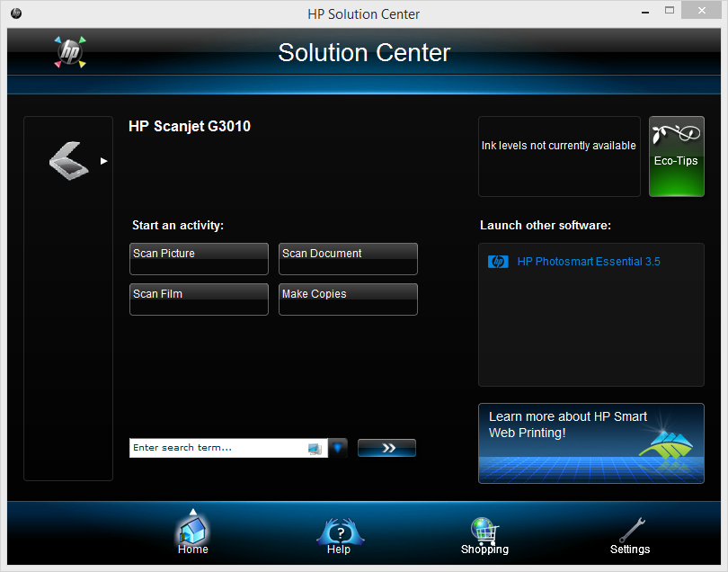Click the HP Scanjet G3010 device name

(x=190, y=127)
